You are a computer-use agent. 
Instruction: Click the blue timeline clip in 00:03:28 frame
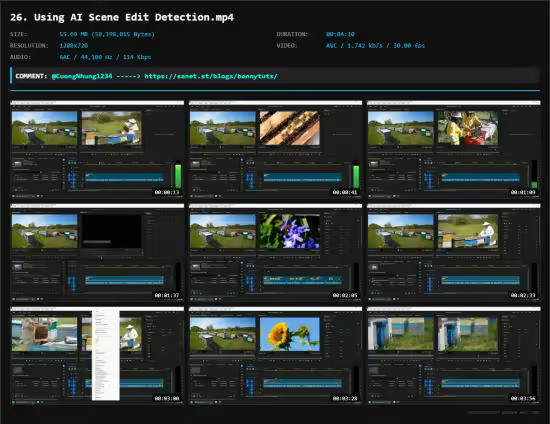pyautogui.click(x=303, y=383)
